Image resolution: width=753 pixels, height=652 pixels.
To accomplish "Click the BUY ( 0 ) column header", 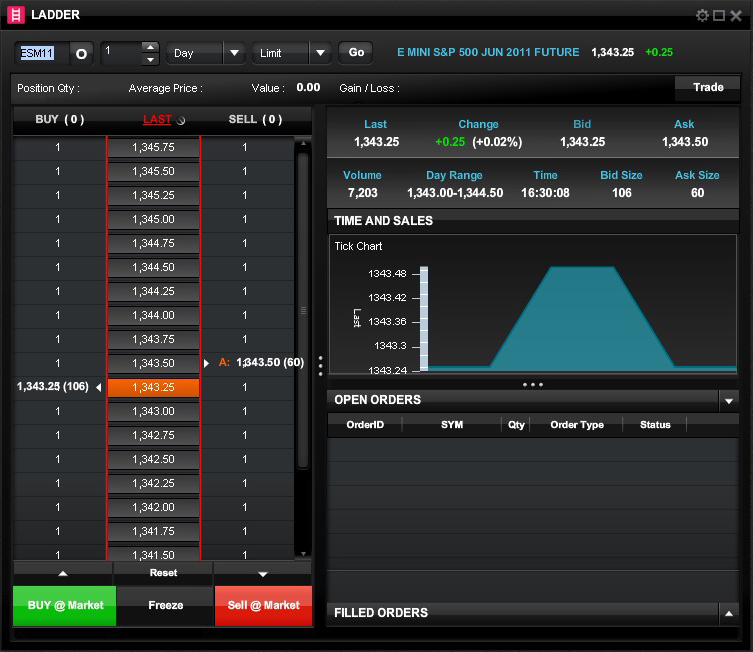I will (60, 119).
